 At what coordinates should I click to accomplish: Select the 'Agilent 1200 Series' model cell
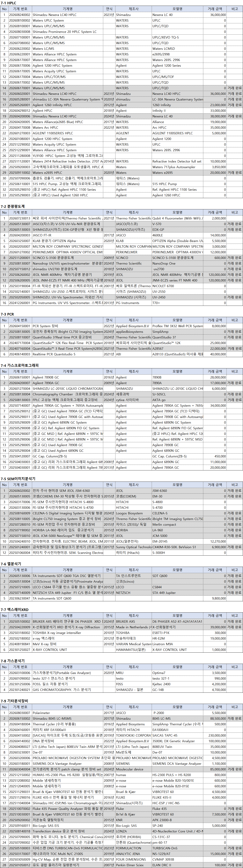(177, 66)
